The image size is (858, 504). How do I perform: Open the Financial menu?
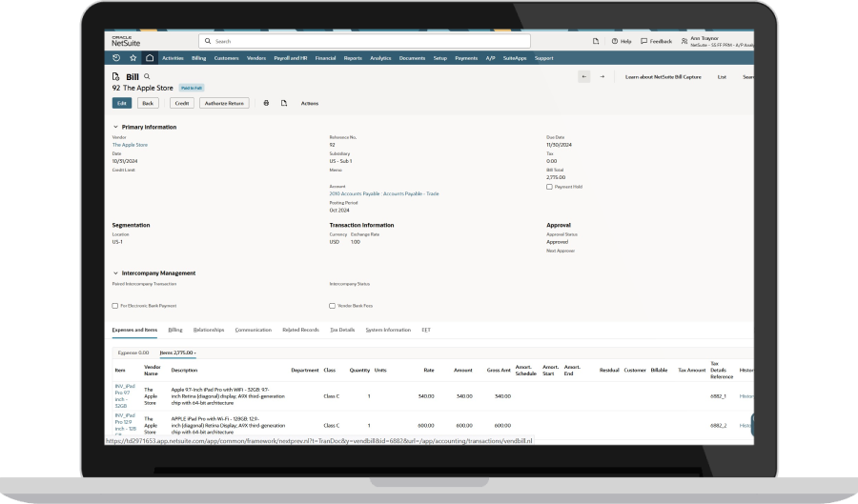click(x=326, y=58)
